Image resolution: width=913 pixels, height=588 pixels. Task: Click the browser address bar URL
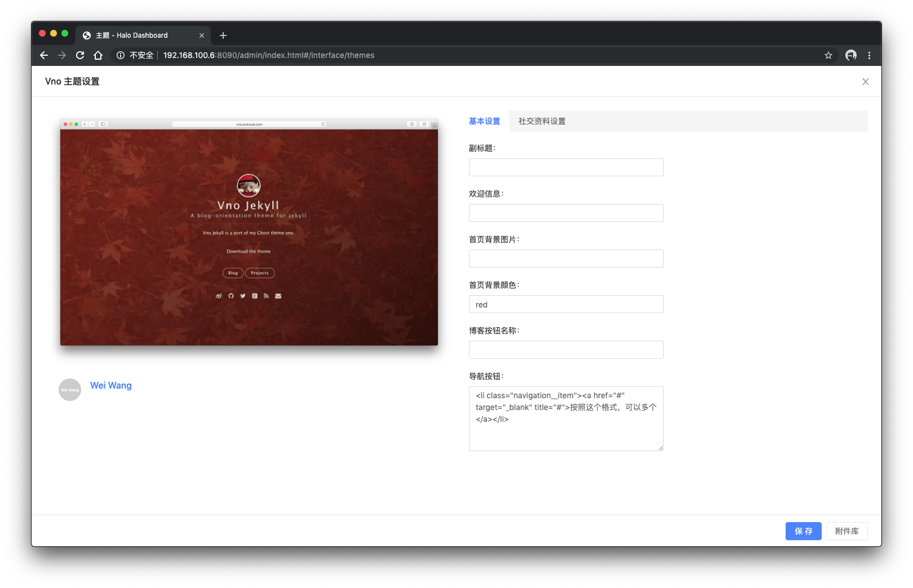coord(269,55)
